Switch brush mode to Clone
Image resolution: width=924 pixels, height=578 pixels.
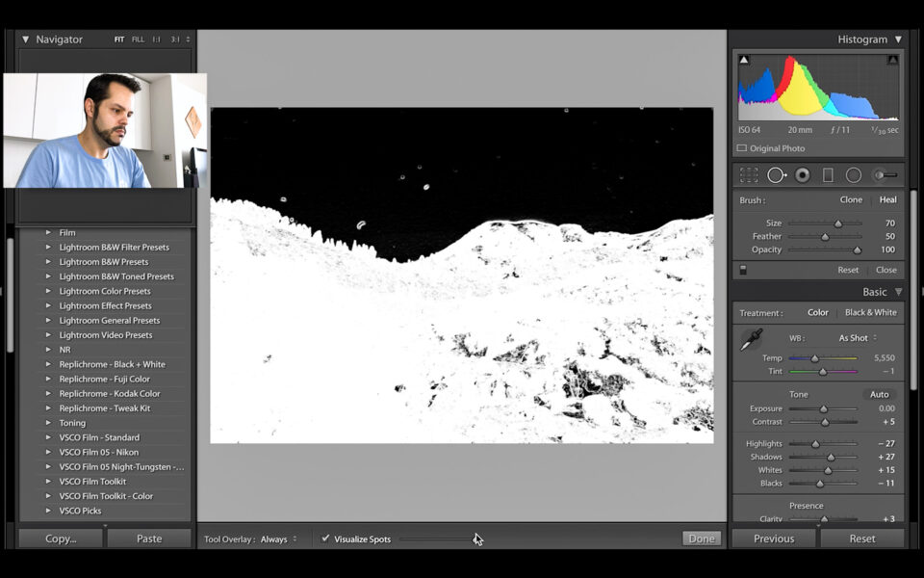851,199
